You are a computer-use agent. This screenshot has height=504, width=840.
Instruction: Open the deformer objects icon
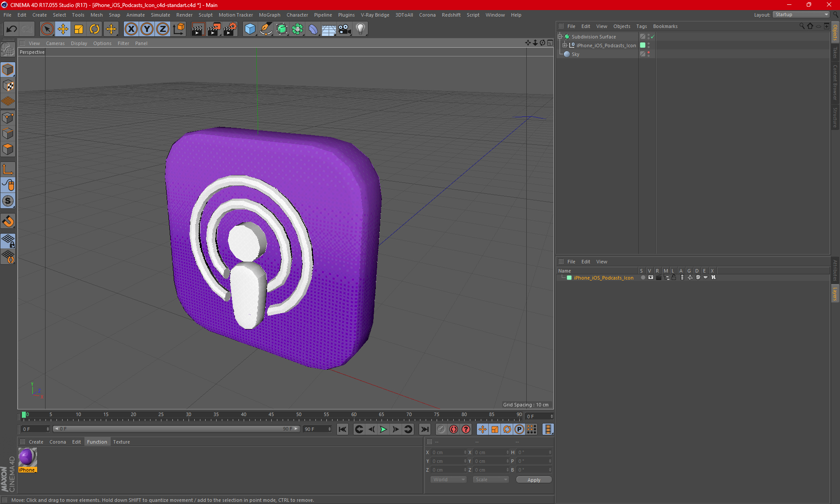click(313, 29)
